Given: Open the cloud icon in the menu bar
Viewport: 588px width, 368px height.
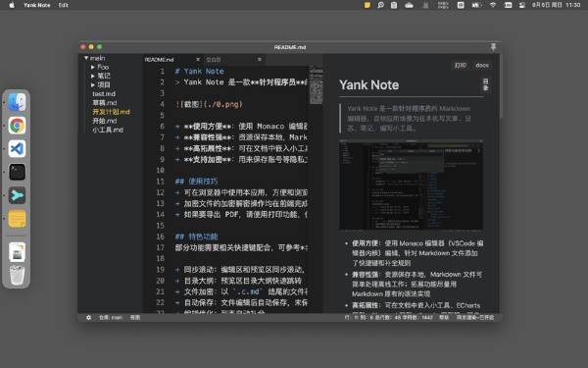Looking at the screenshot, I should (409, 5).
